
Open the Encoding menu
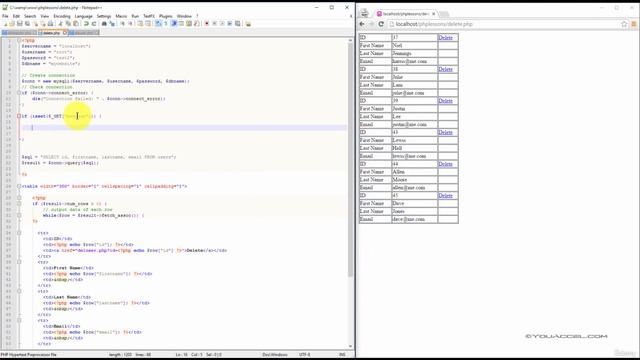62,16
